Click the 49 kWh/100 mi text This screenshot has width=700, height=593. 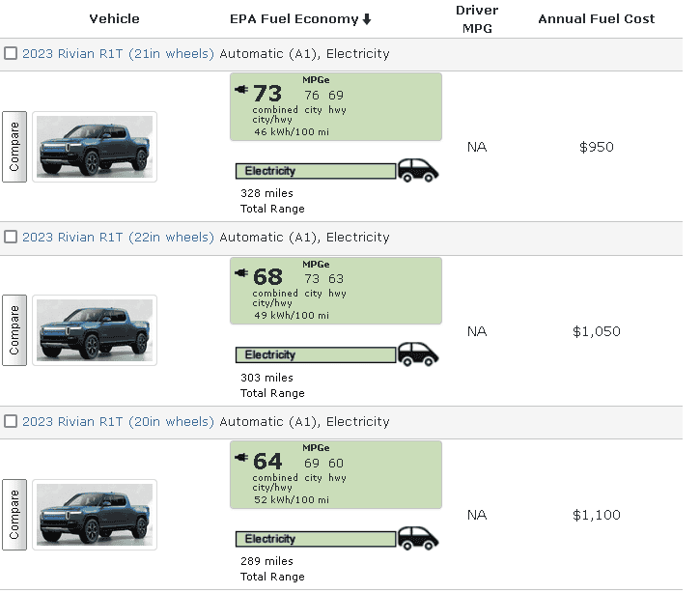tap(292, 315)
